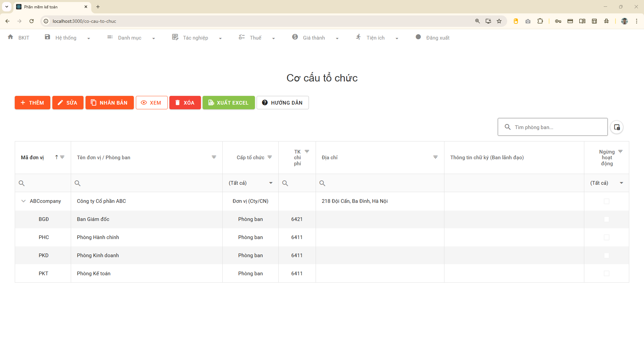Open filter icon on Ngừng hoạt động column

[x=620, y=152]
